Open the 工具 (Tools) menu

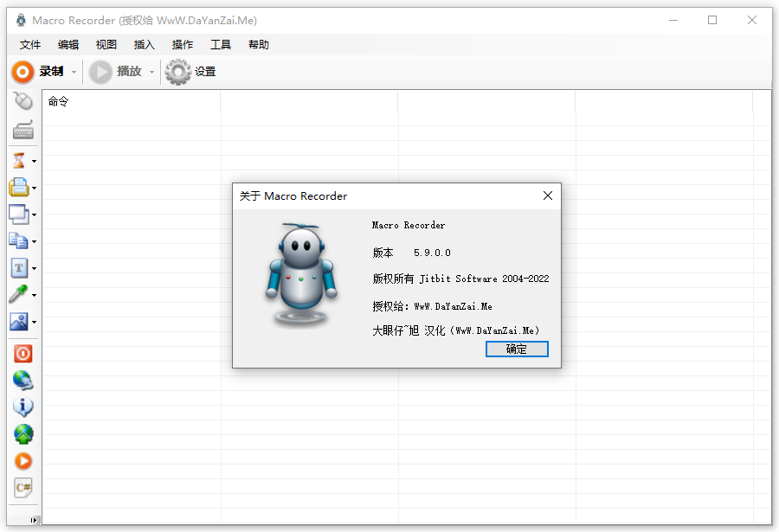click(221, 45)
